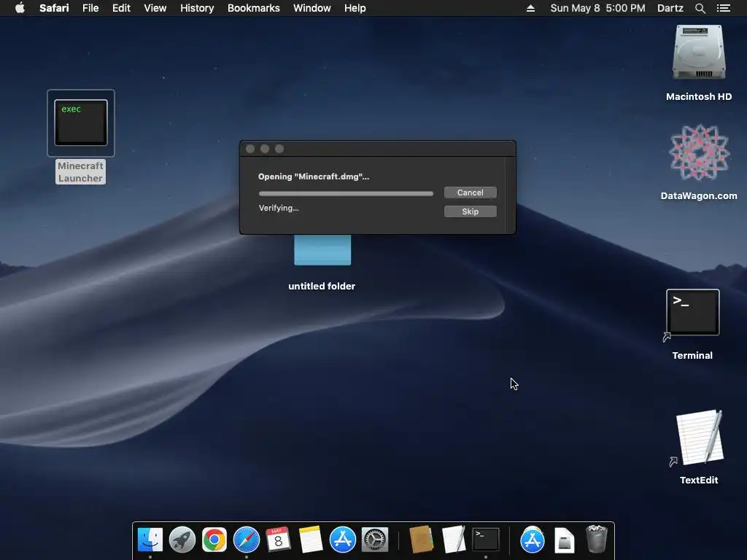This screenshot has height=560, width=747.
Task: Click the verifying progress bar
Action: [346, 193]
